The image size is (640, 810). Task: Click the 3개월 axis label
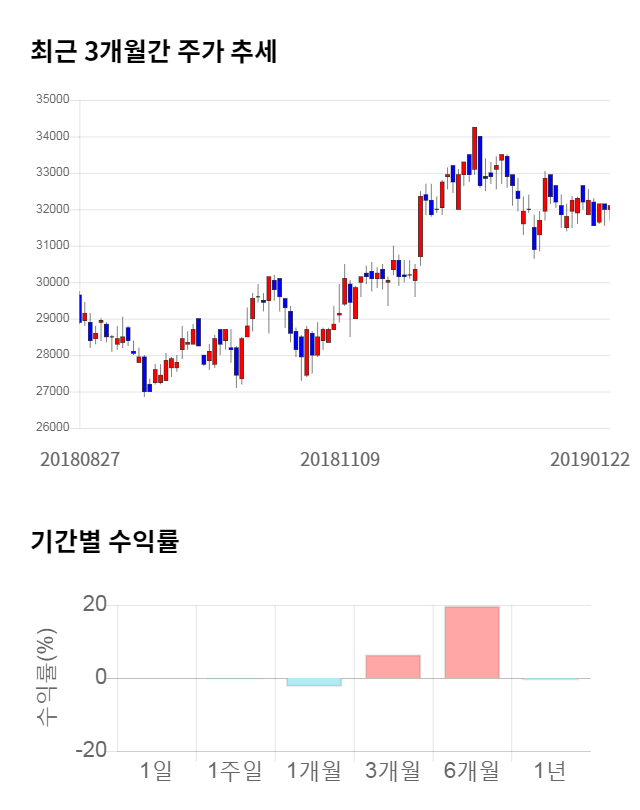pyautogui.click(x=393, y=771)
